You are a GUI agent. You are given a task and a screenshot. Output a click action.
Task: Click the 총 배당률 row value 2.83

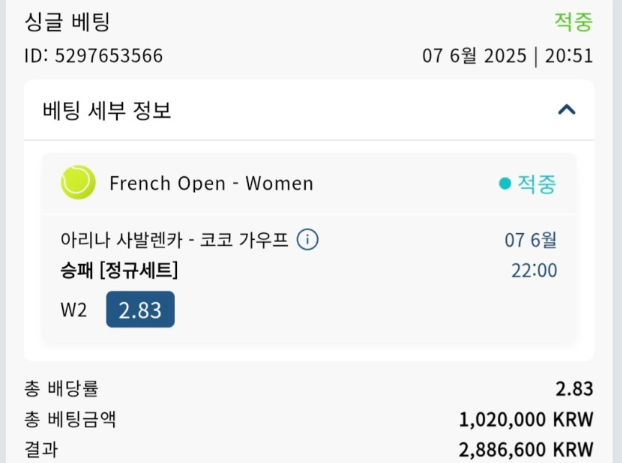[x=574, y=389]
